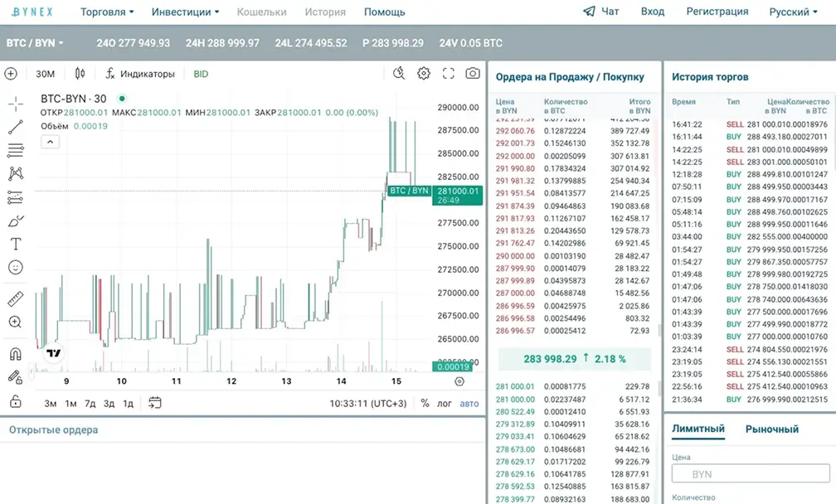The height and width of the screenshot is (504, 836).
Task: Select the horizontal lines Fibonacci tool
Action: (16, 151)
